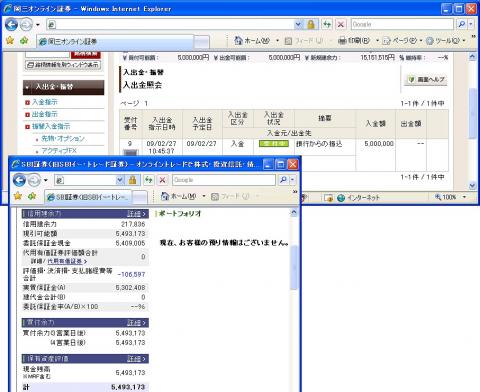Click 先物・オプション sidebar link
This screenshot has height=392, width=480.
63,139
